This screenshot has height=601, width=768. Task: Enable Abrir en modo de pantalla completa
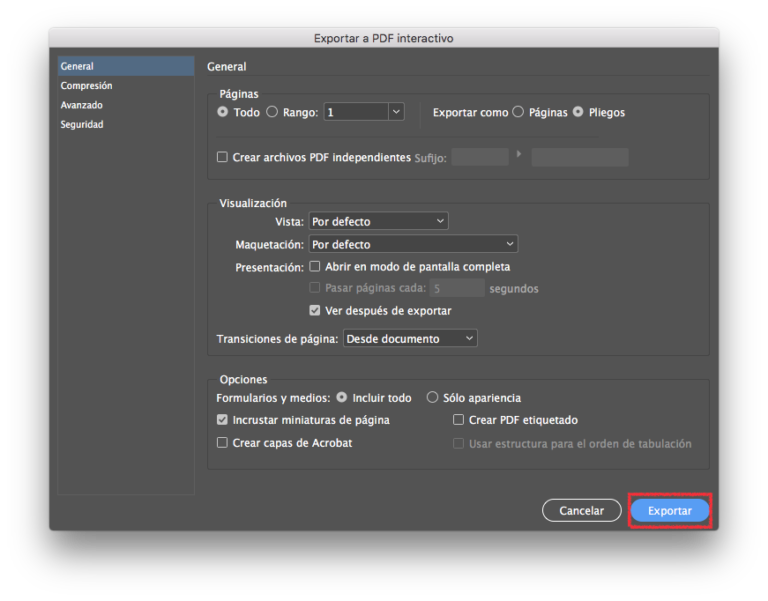(314, 266)
